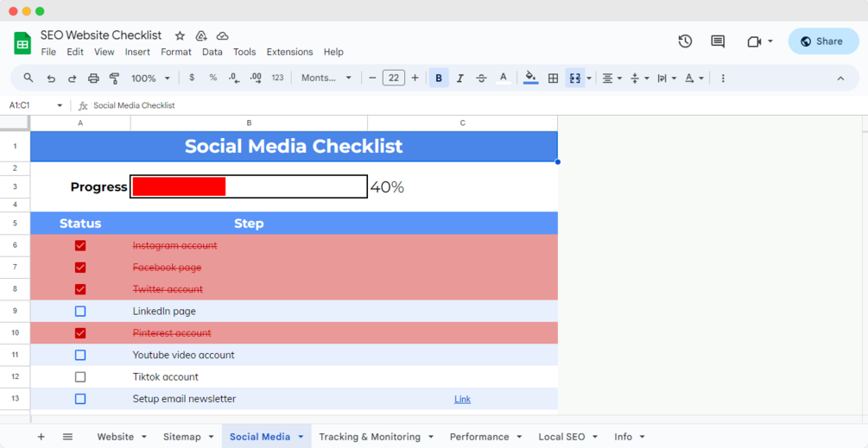The height and width of the screenshot is (448, 868).
Task: Switch to the Local SEO tab
Action: coord(561,437)
